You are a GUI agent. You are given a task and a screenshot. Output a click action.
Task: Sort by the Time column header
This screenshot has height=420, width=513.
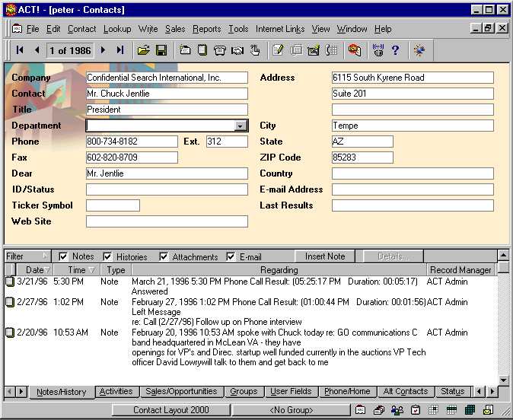click(77, 270)
